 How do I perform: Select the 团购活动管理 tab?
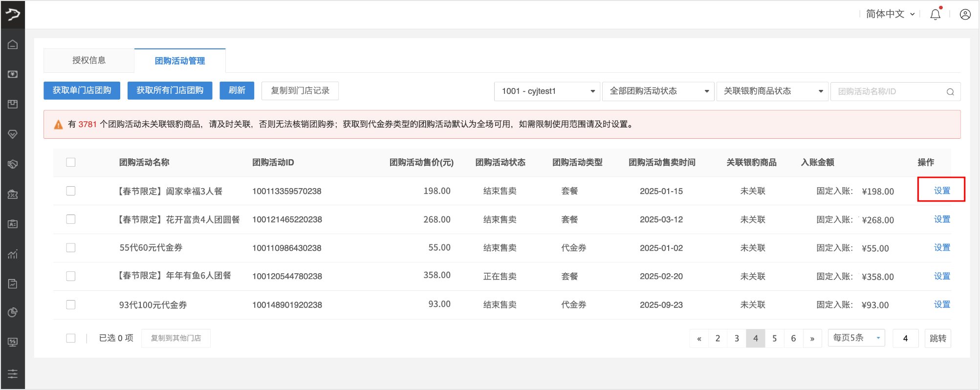tap(180, 61)
